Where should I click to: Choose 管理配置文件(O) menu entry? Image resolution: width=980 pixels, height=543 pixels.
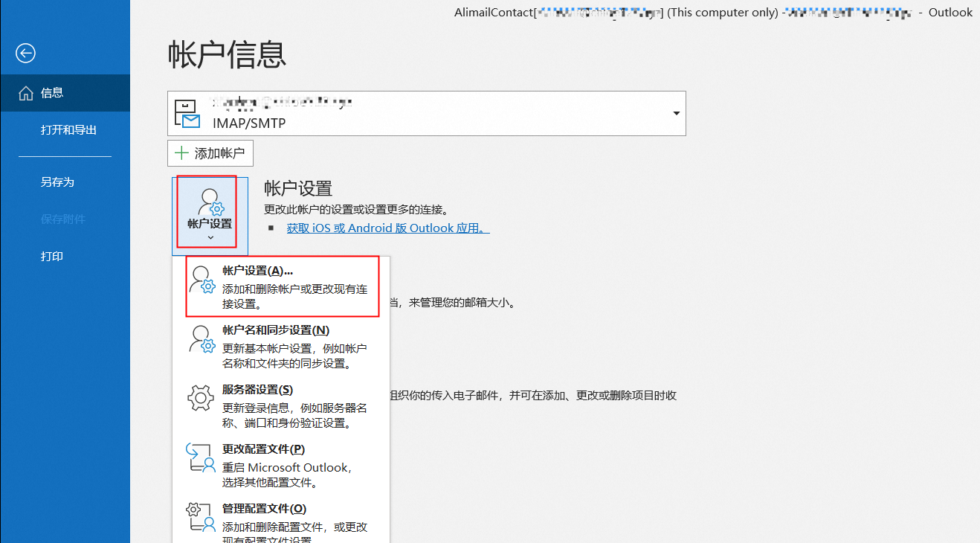pos(281,521)
